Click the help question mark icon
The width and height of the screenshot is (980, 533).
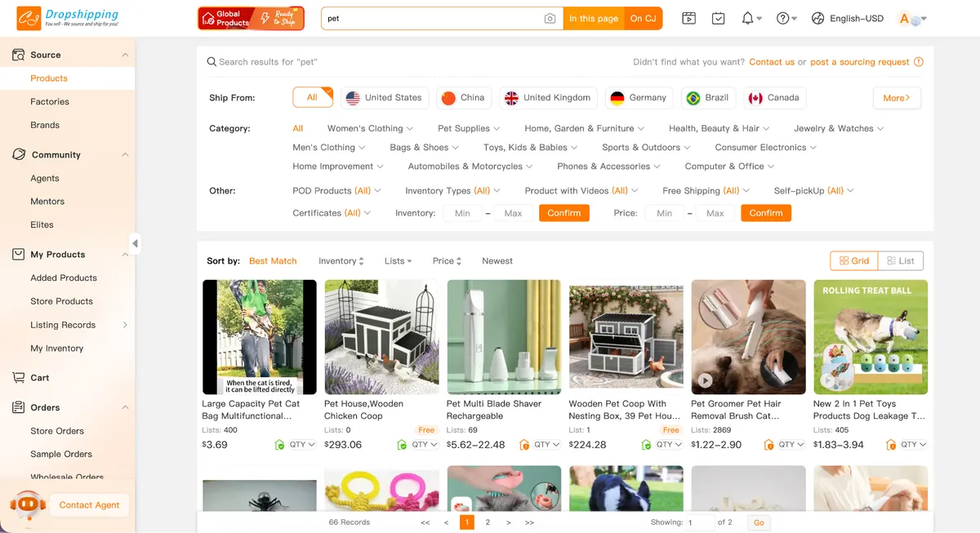tap(783, 18)
